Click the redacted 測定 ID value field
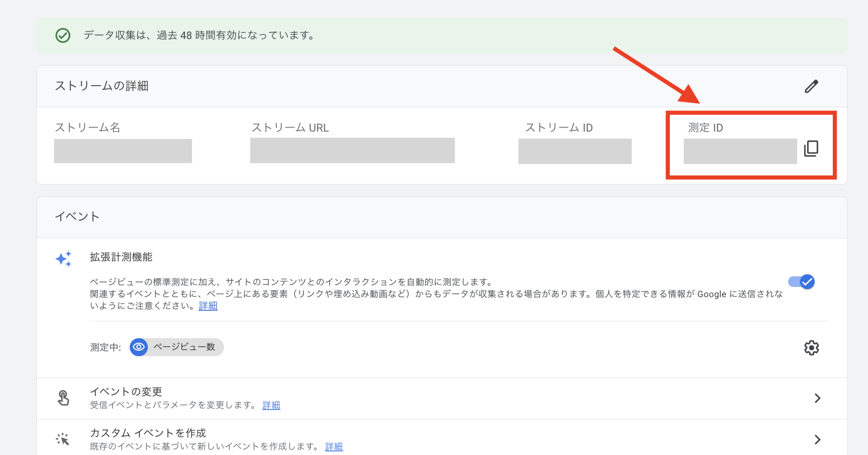Image resolution: width=868 pixels, height=455 pixels. pyautogui.click(x=740, y=151)
